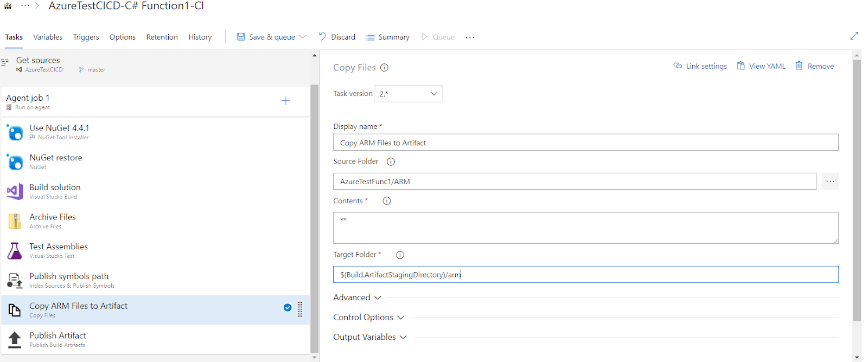Click the Copy Files info icon
This screenshot has height=362, width=868.
(x=385, y=68)
